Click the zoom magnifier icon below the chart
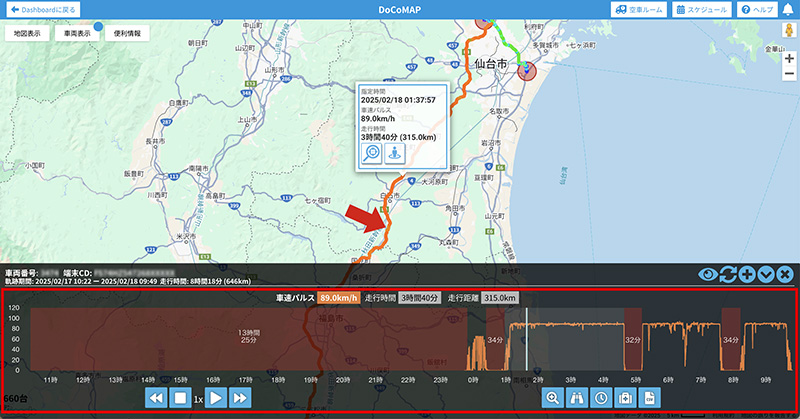 tap(551, 397)
